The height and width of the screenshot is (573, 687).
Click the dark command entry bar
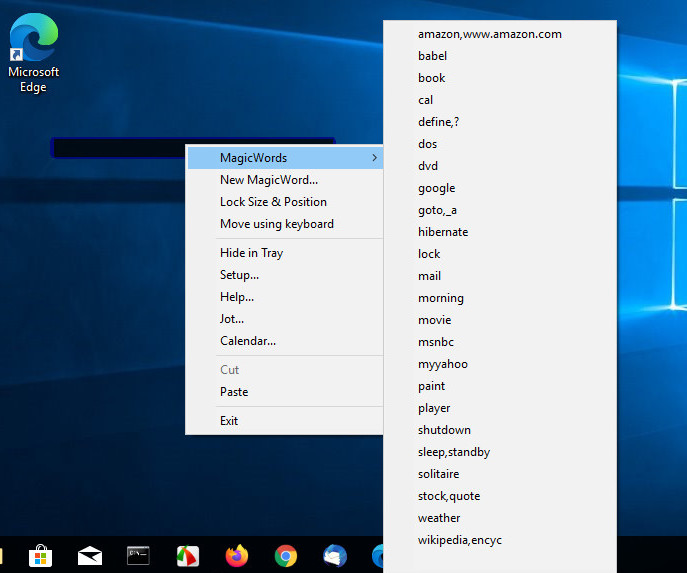[x=118, y=148]
